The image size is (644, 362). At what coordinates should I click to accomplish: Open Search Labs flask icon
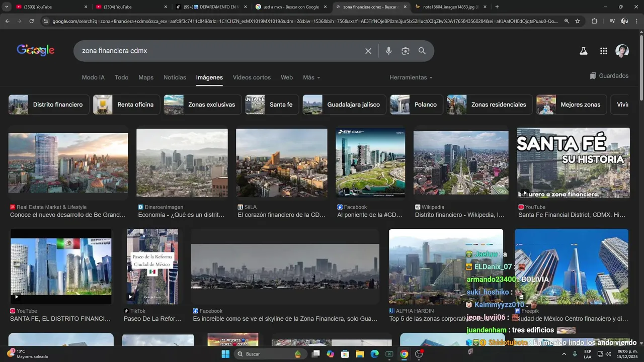coord(584,51)
